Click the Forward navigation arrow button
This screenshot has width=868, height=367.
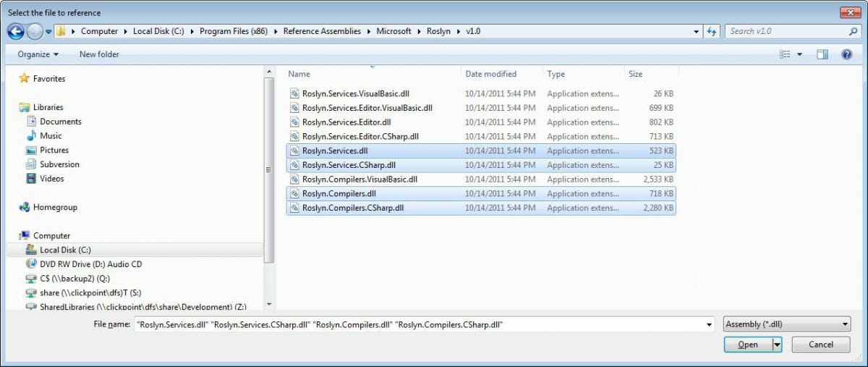(35, 31)
